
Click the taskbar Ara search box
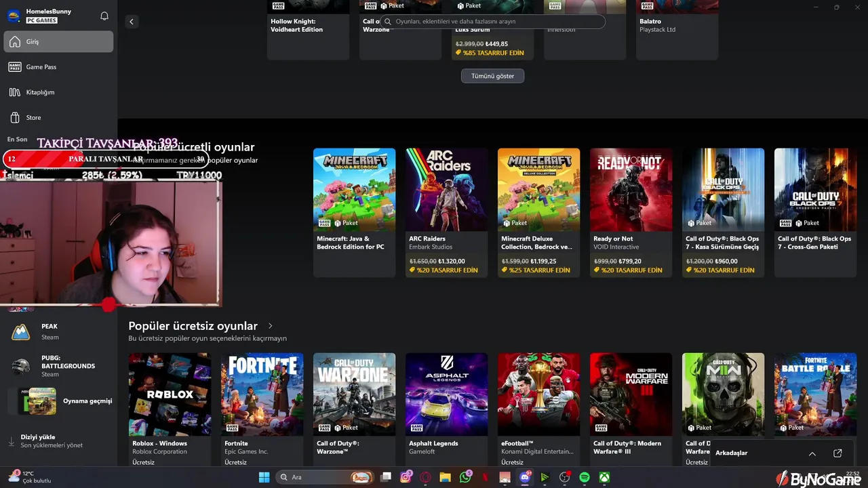pos(325,477)
